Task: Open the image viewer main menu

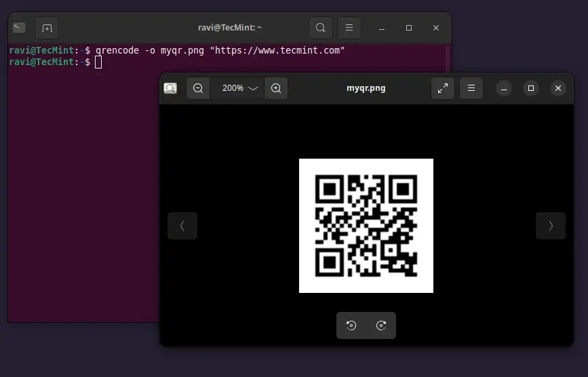Action: pos(471,88)
